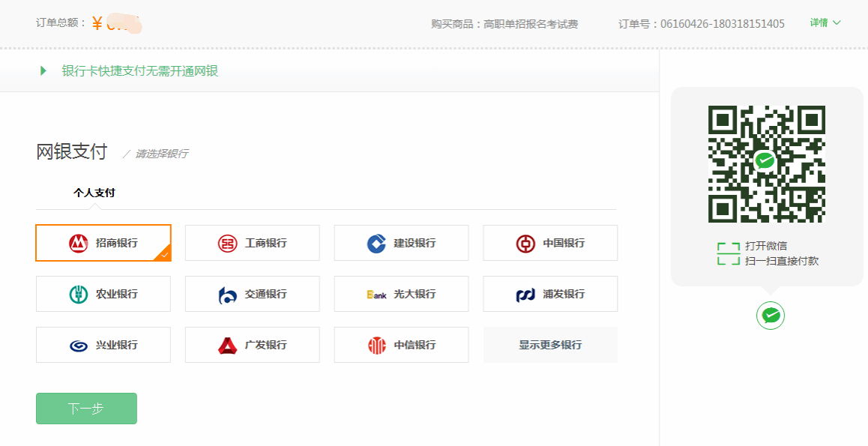Click the 扫一扫直接付款 text

[x=782, y=261]
